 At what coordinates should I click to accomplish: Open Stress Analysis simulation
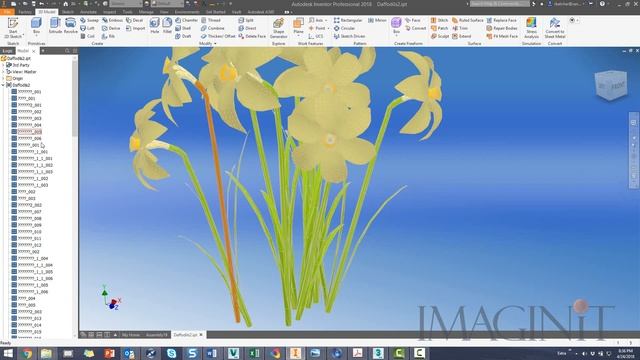point(531,28)
